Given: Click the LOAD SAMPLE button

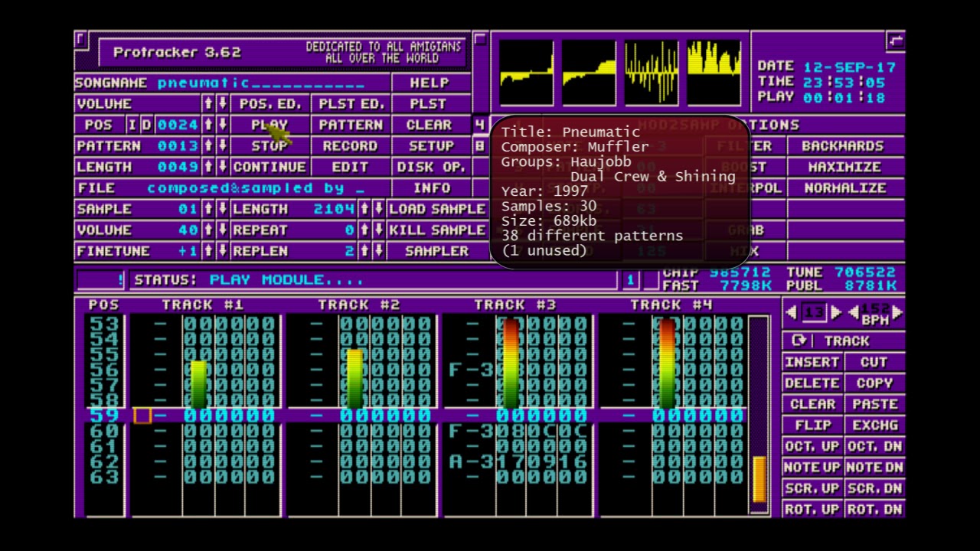Looking at the screenshot, I should tap(437, 209).
